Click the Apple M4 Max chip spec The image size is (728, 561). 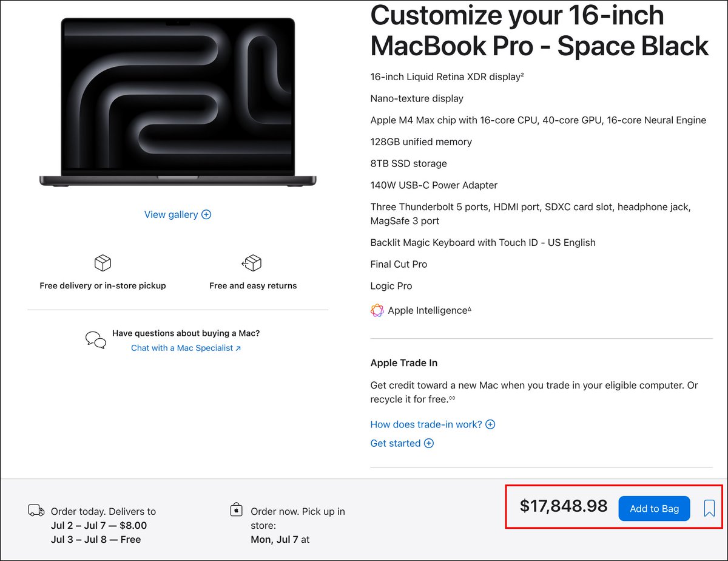(x=538, y=120)
